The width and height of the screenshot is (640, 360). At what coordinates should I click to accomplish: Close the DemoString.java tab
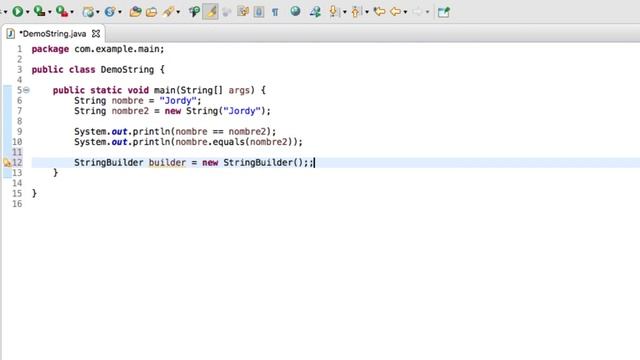[96, 34]
